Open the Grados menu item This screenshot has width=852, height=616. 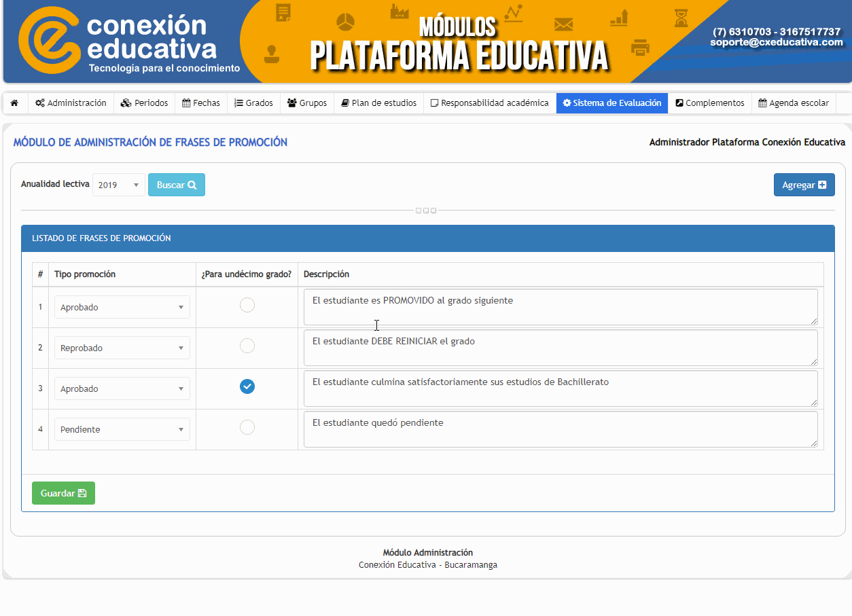click(253, 103)
